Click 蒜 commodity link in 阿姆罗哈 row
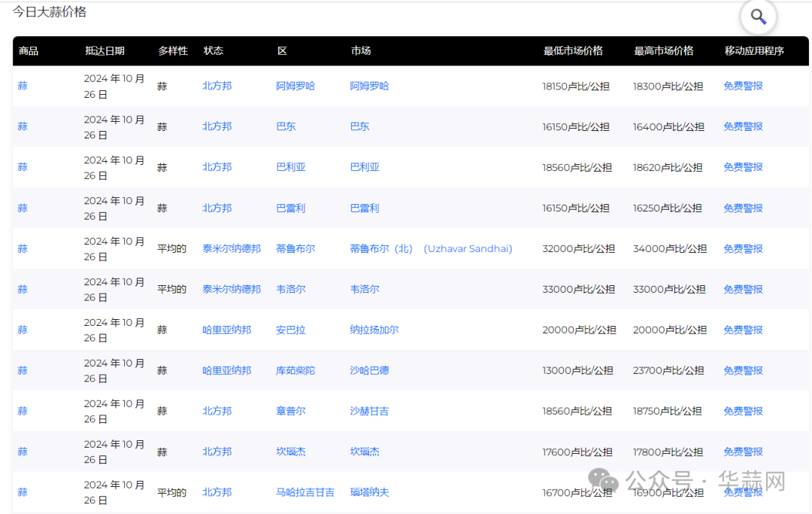Viewport: 812px width, 514px height. point(23,86)
